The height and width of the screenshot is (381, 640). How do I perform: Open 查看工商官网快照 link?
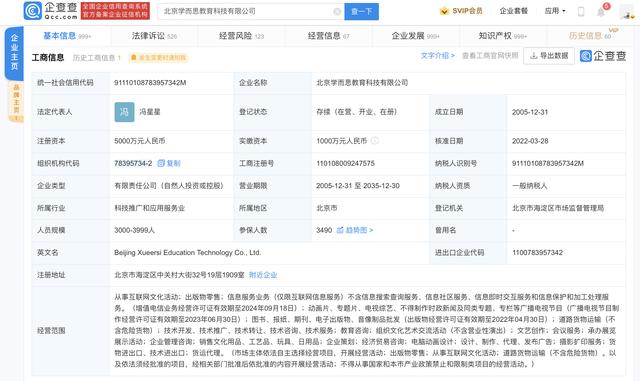(x=490, y=56)
